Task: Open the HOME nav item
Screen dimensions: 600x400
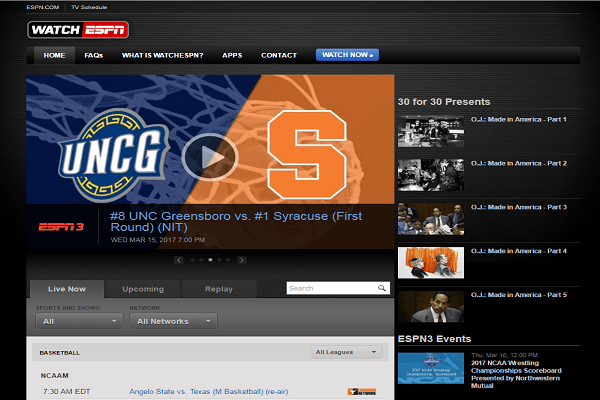Action: tap(54, 55)
